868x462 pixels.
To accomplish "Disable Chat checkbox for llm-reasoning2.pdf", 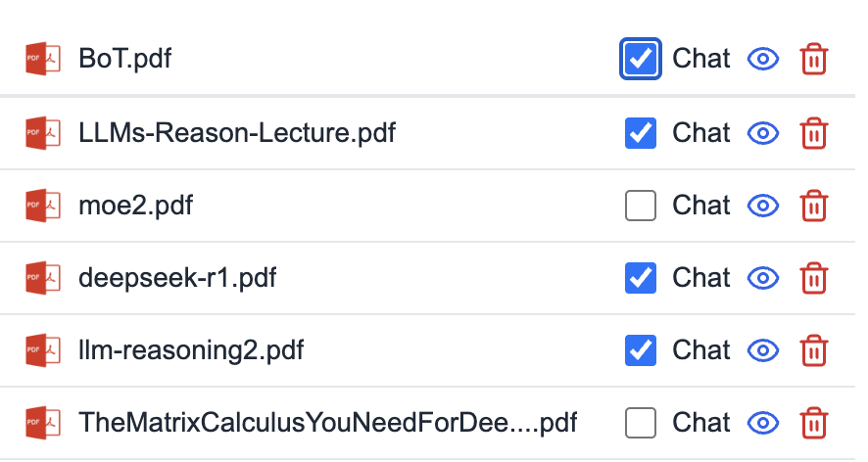I will 641,350.
